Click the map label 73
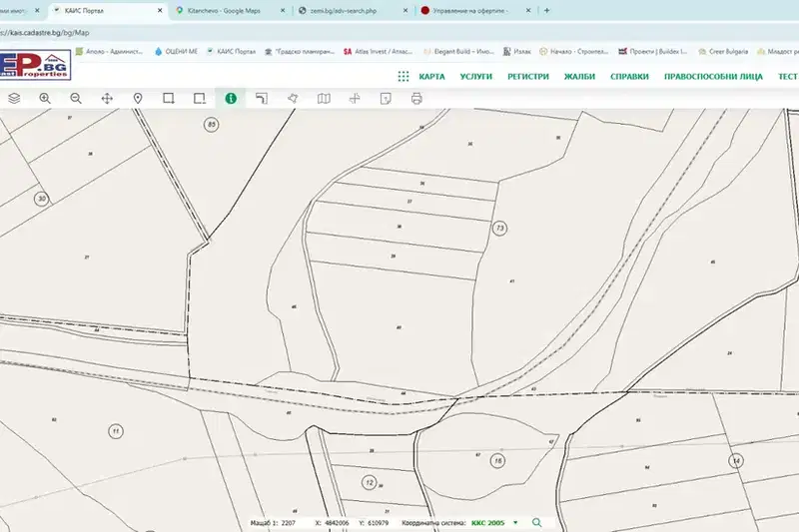 (500, 229)
